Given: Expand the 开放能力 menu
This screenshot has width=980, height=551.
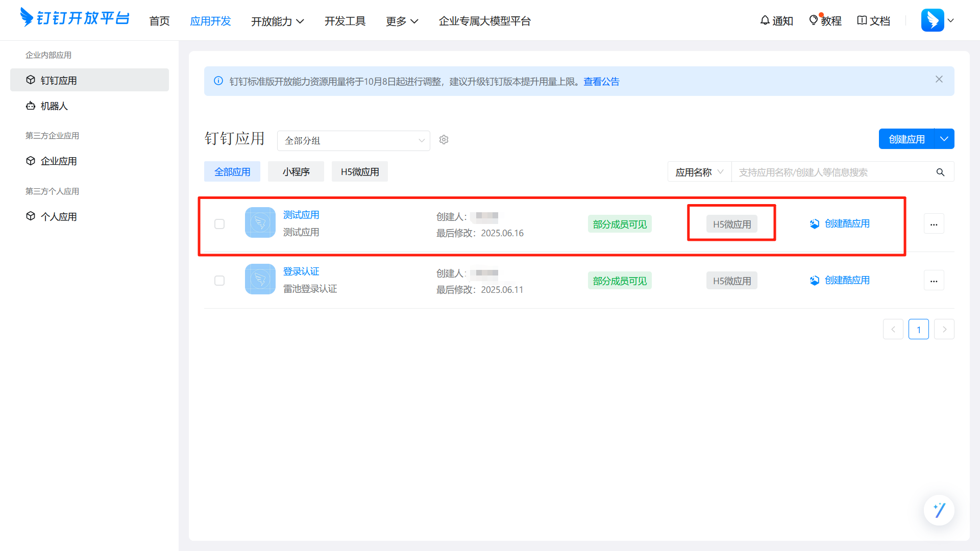Looking at the screenshot, I should (277, 21).
